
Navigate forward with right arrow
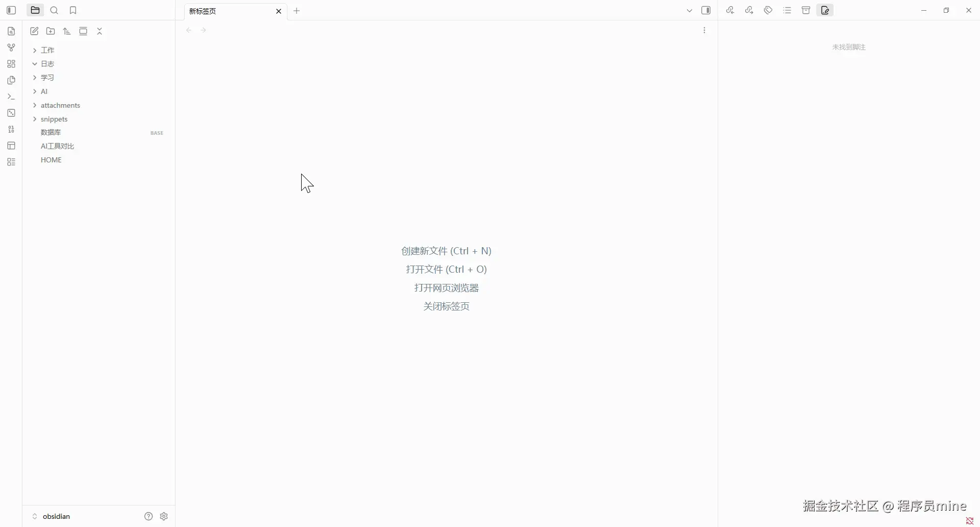tap(203, 30)
